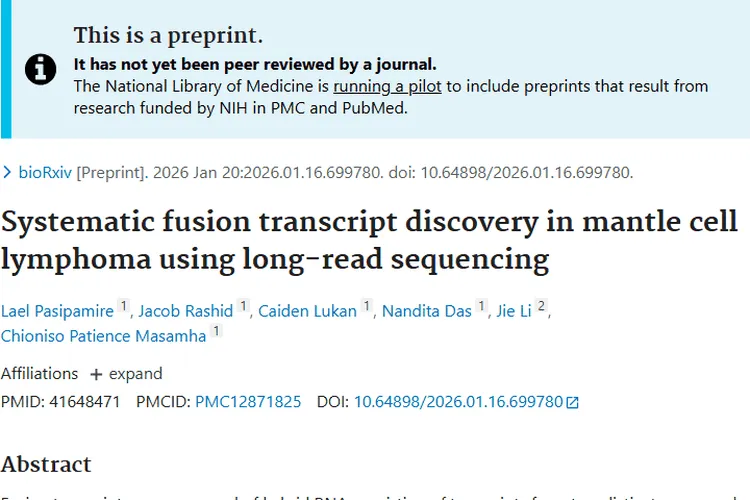Click affiliation superscript 1 beside Lael Pasipamire
The image size is (750, 500).
tap(123, 307)
